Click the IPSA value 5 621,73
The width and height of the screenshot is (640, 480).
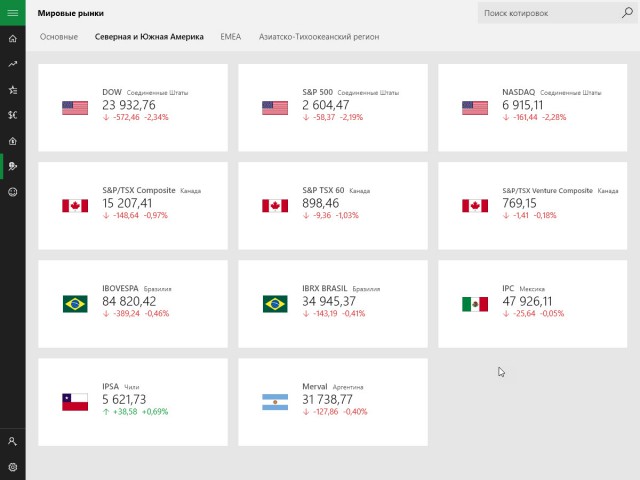124,400
